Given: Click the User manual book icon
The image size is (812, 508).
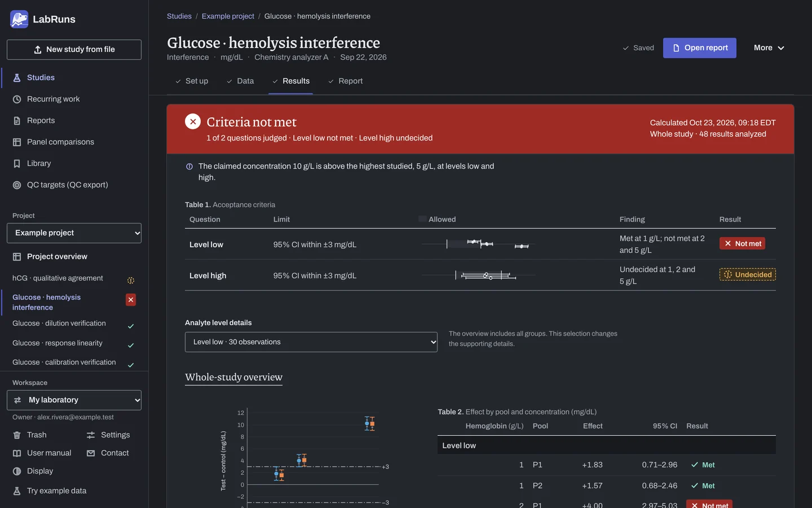Looking at the screenshot, I should pyautogui.click(x=17, y=453).
